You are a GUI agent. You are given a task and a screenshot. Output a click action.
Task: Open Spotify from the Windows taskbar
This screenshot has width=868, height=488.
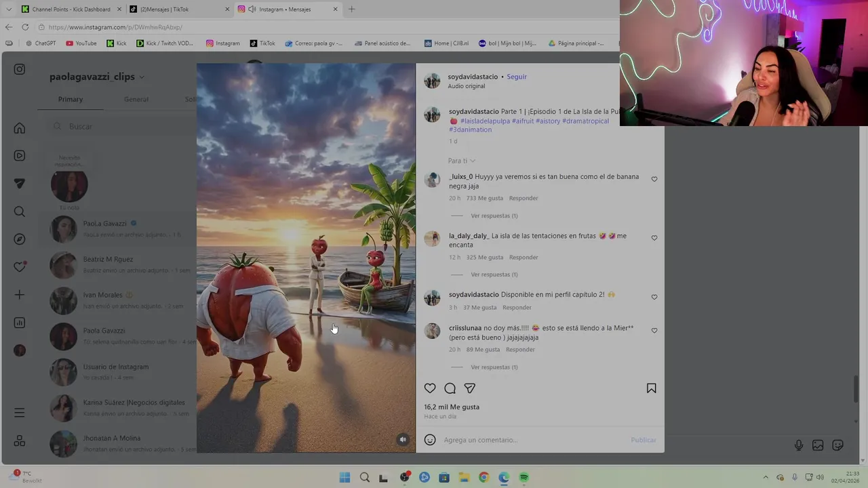[524, 477]
